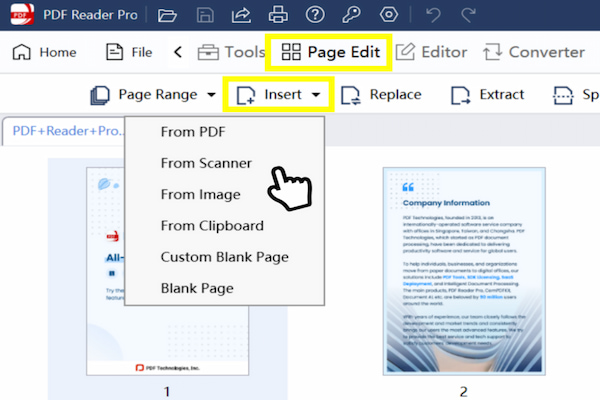Print using the printer icon

click(278, 15)
